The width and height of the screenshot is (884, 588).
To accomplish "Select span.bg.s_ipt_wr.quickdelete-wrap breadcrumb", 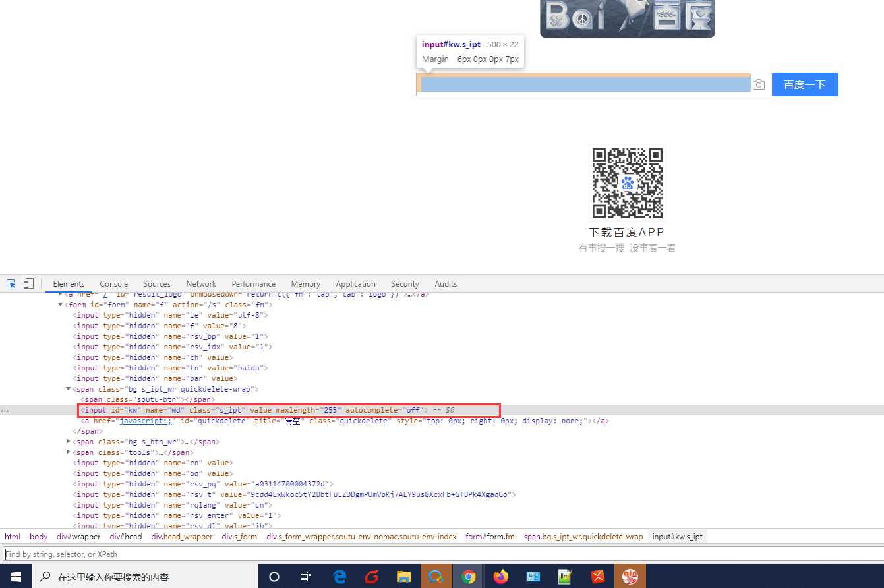I will pyautogui.click(x=583, y=537).
